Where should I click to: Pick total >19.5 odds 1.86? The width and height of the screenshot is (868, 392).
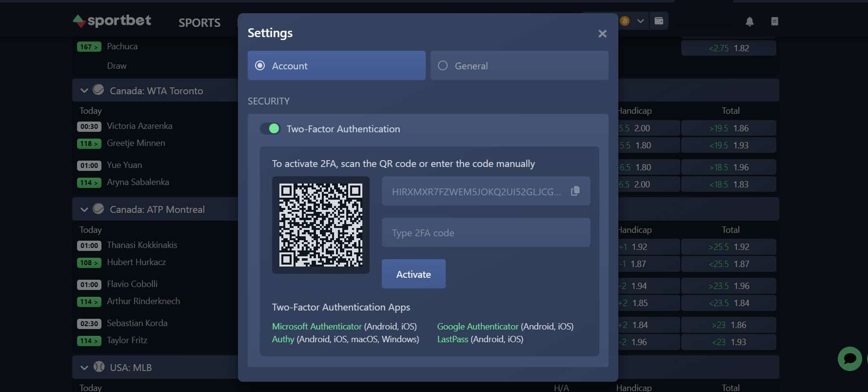coord(729,128)
